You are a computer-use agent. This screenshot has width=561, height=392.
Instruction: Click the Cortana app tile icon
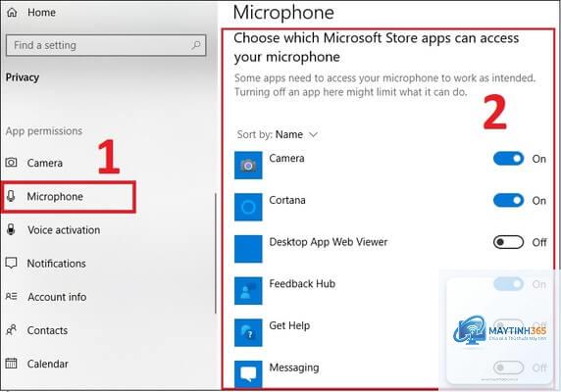click(248, 207)
